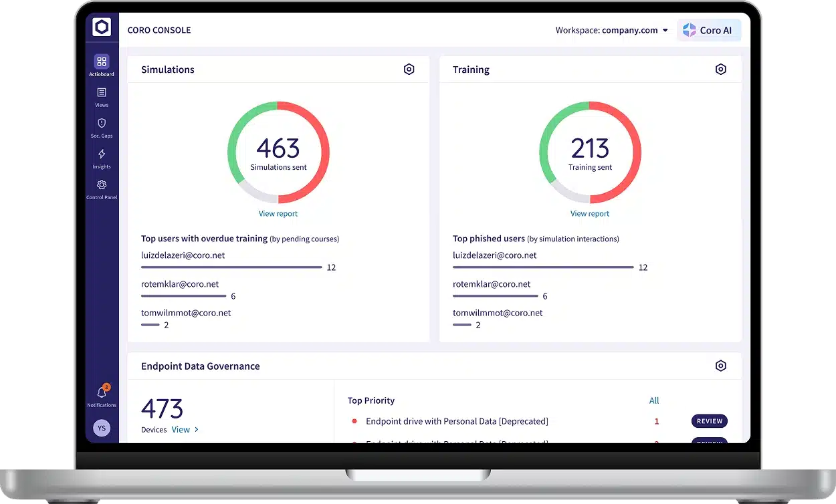The height and width of the screenshot is (504, 836).
Task: Click the Devices View link
Action: click(x=185, y=430)
